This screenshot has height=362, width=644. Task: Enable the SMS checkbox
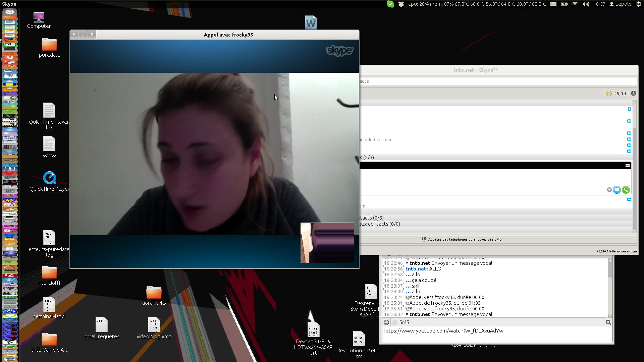[394, 322]
